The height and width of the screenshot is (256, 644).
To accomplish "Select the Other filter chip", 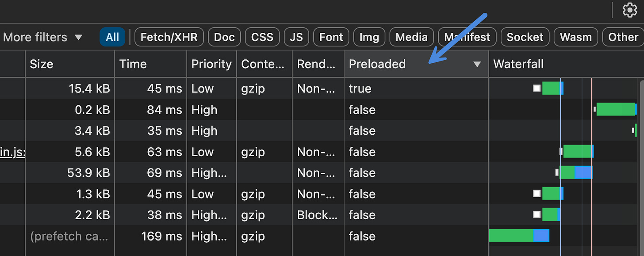I will coord(623,37).
